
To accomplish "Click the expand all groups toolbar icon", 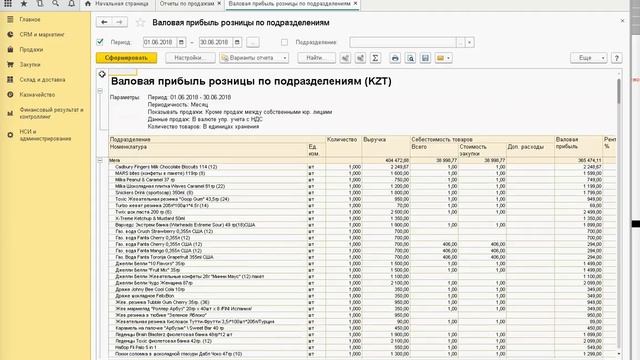I will coord(360,58).
